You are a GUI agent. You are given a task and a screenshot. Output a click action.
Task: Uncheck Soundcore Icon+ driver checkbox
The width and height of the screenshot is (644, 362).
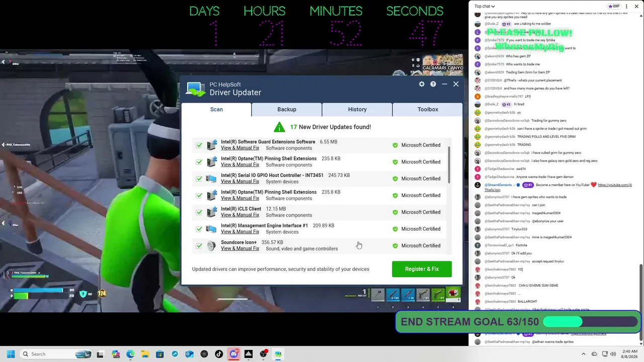pyautogui.click(x=199, y=246)
